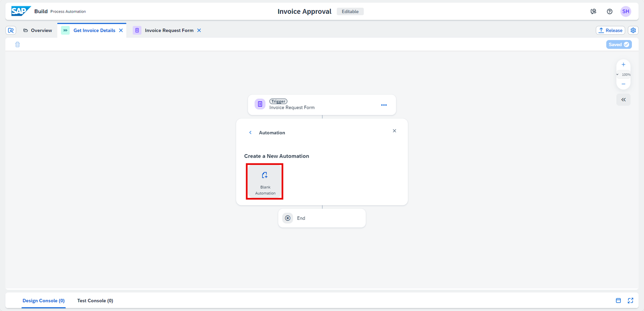The height and width of the screenshot is (311, 644).
Task: Switch to Invoice Request Form tab
Action: click(x=169, y=30)
